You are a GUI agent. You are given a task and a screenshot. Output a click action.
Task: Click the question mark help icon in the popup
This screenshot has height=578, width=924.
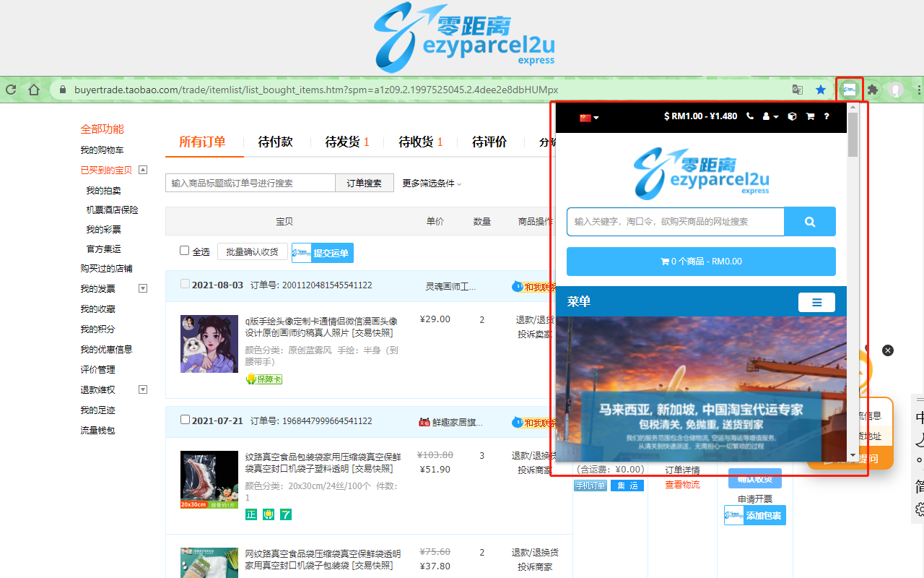[827, 116]
